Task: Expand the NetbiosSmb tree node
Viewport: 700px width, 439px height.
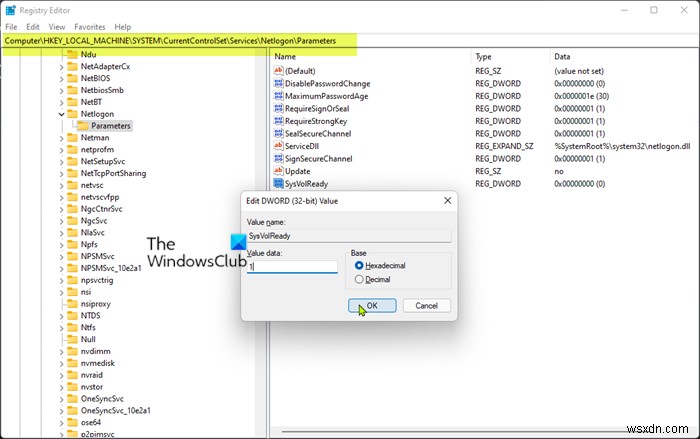Action: [61, 90]
